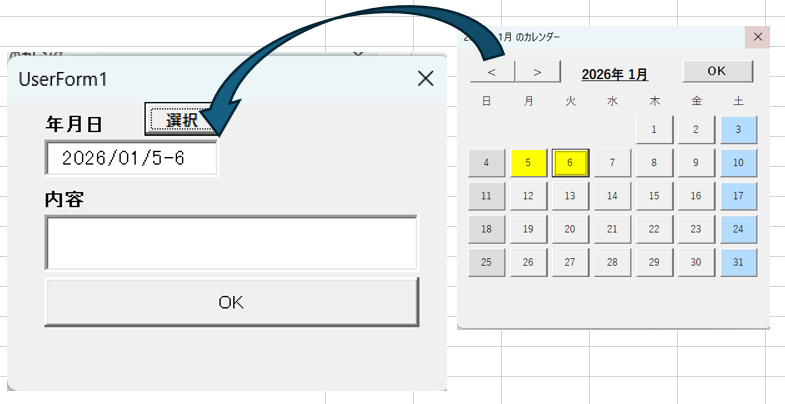Viewport: 785px width, 404px height.
Task: Pick Saturday the 3rd on calendar
Action: (738, 129)
